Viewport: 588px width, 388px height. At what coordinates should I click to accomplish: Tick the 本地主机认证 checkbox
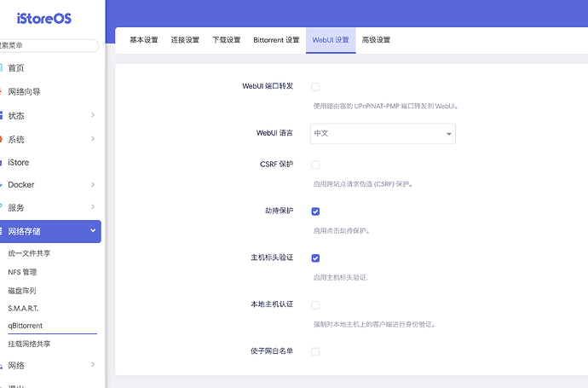tap(315, 304)
